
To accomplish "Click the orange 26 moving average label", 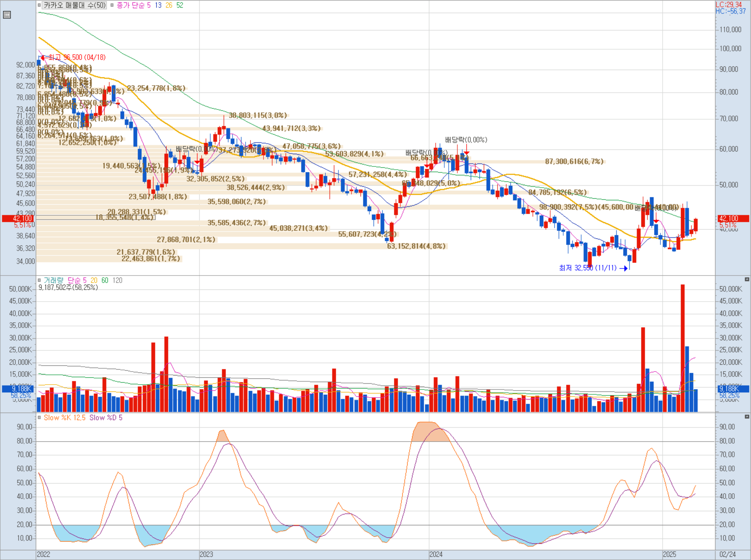I will pyautogui.click(x=169, y=5).
